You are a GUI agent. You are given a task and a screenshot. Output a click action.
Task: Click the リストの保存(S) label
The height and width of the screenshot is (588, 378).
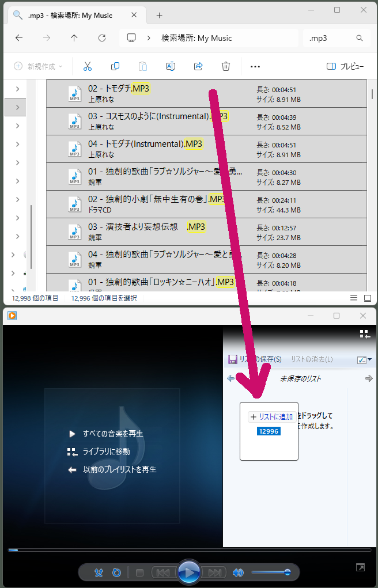pos(260,359)
